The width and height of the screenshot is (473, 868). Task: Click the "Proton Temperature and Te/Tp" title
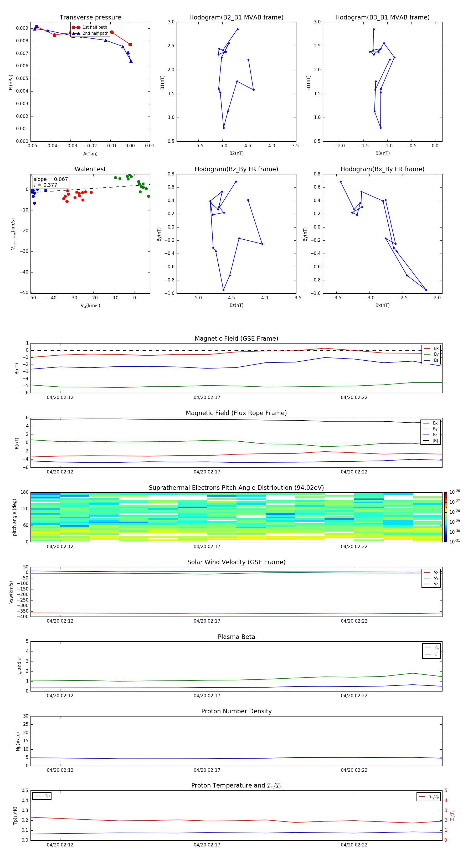pos(236,786)
